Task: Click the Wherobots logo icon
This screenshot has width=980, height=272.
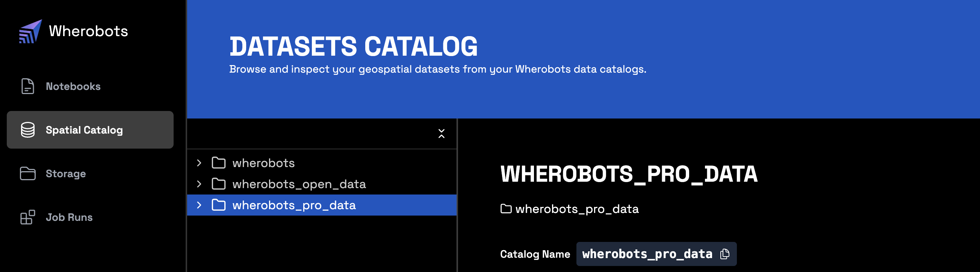Action: [x=30, y=31]
